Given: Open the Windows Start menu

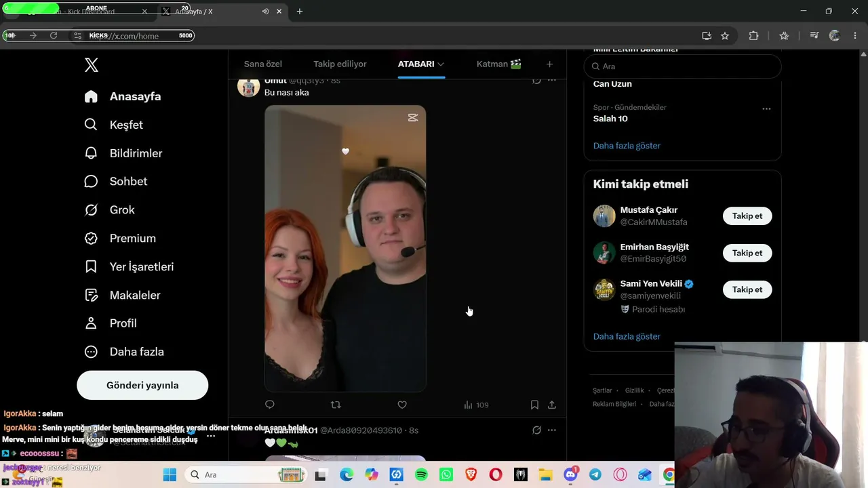Looking at the screenshot, I should point(170,475).
